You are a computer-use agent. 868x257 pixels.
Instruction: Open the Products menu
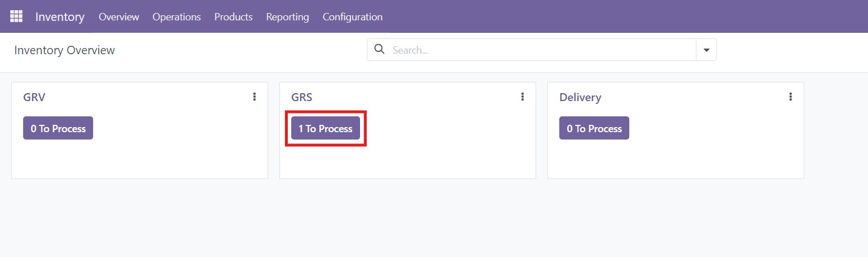tap(233, 17)
